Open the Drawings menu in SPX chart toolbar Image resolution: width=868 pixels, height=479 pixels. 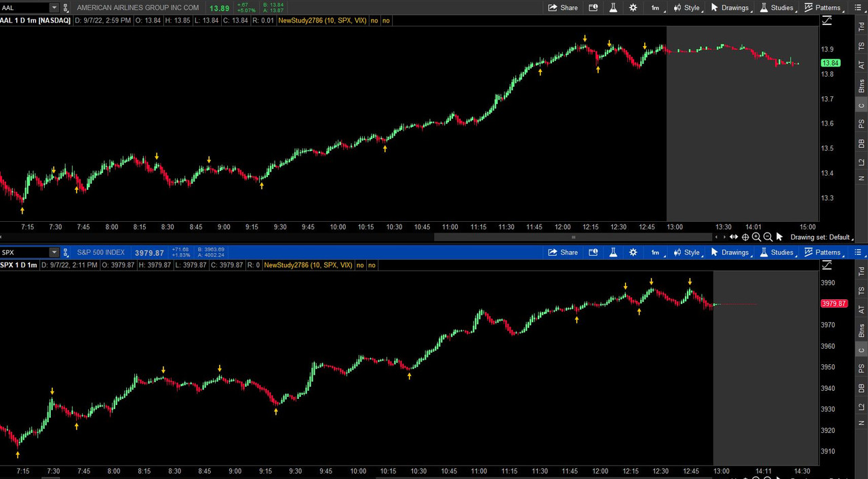point(730,252)
